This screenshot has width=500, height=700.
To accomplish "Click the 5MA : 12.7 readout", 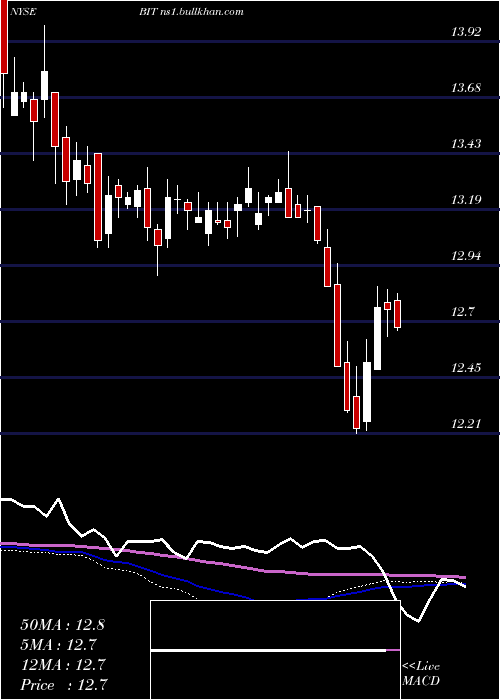I will [59, 645].
